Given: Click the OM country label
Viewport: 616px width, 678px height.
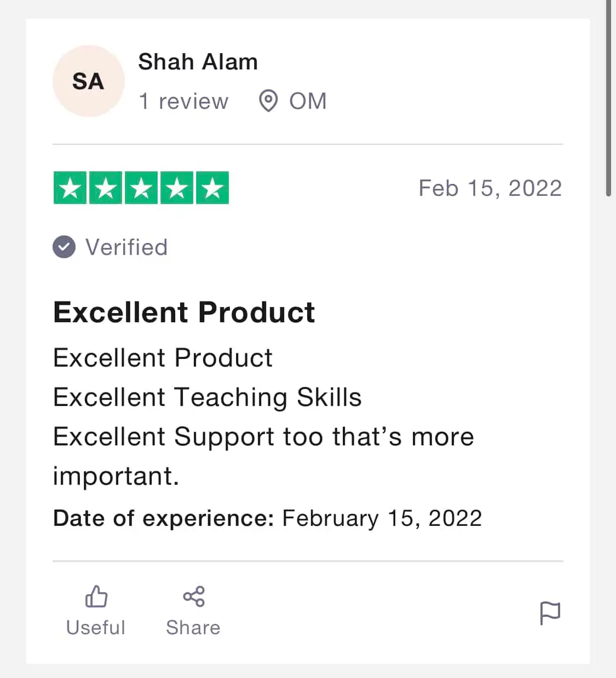Looking at the screenshot, I should [x=308, y=101].
